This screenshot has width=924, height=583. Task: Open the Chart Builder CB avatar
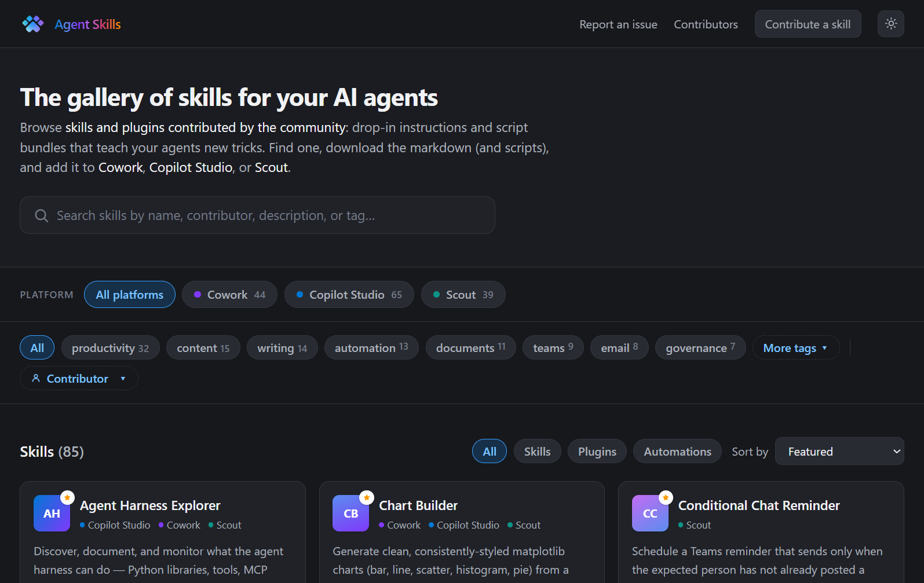click(350, 513)
